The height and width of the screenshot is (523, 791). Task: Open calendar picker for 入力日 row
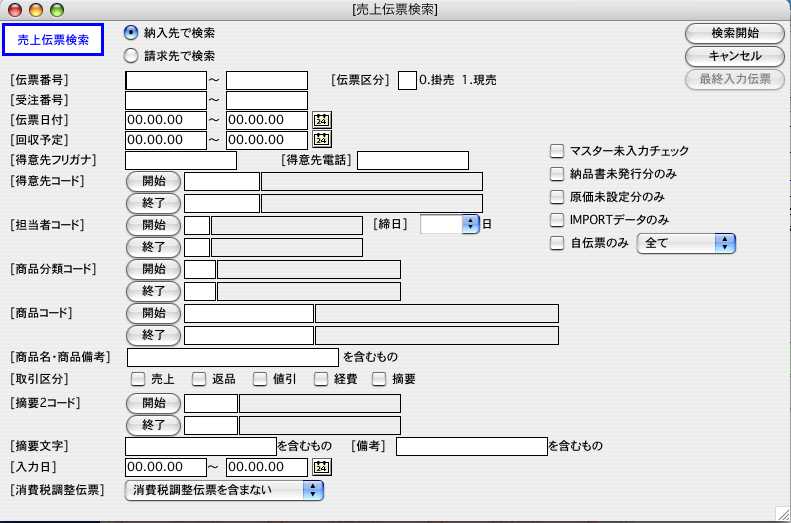(321, 467)
